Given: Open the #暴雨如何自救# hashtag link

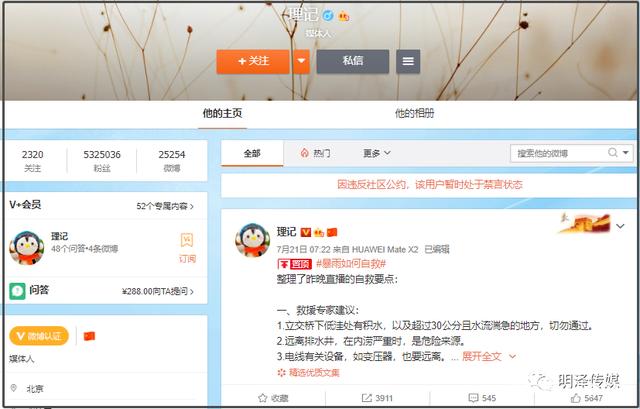Looking at the screenshot, I should 343,262.
